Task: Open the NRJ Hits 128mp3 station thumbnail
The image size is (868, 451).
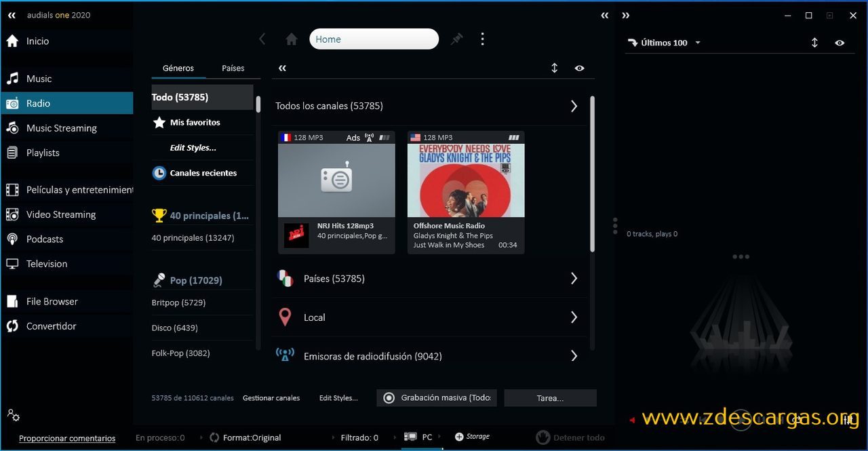Action: (x=336, y=180)
